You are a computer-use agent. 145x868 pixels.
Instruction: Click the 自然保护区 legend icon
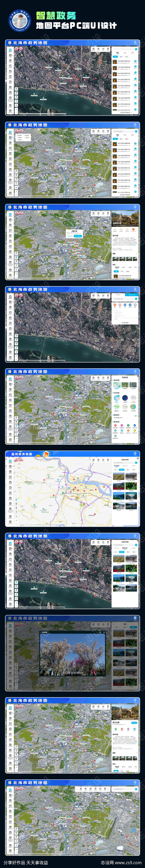click(115, 436)
